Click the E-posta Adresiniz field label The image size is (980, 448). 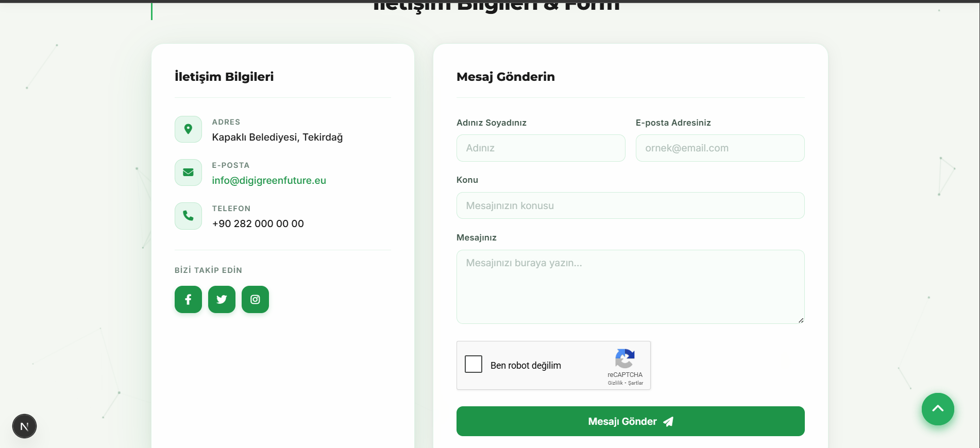[673, 123]
